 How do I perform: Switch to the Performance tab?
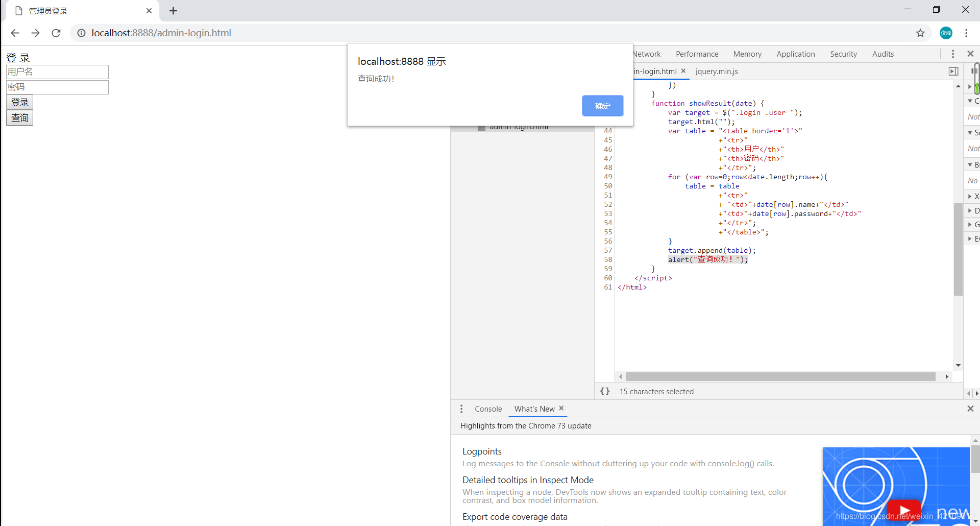coord(697,54)
